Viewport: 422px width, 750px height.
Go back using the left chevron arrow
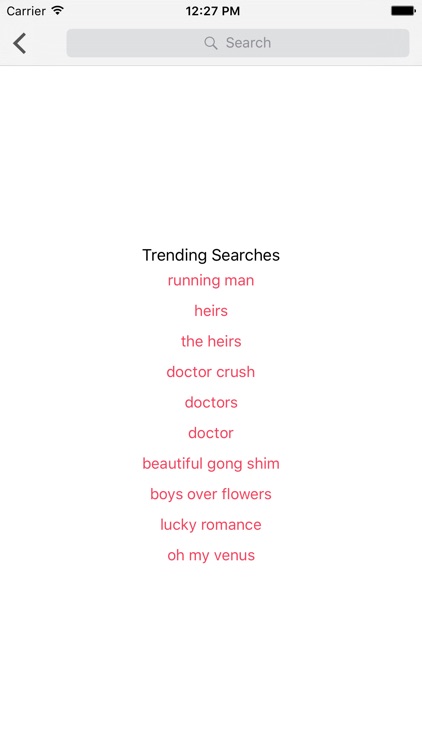pyautogui.click(x=19, y=43)
